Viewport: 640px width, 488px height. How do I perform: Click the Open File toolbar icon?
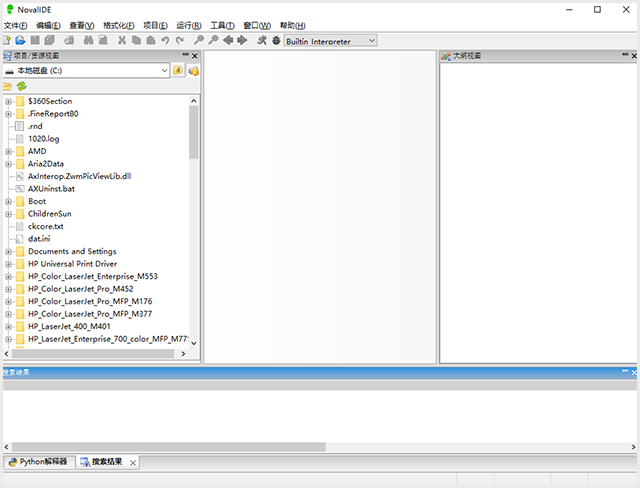(19, 40)
